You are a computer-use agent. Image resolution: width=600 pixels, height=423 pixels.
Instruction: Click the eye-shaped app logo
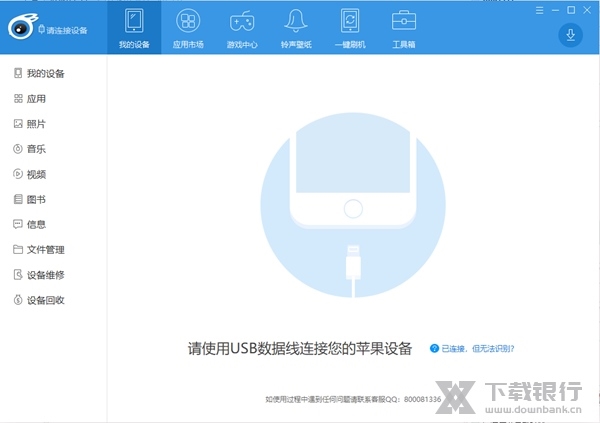(x=22, y=27)
